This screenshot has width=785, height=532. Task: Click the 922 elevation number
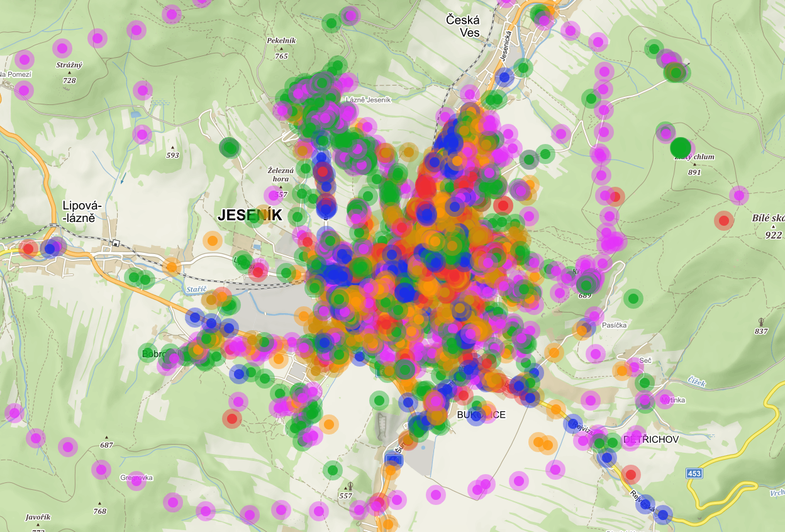(774, 235)
